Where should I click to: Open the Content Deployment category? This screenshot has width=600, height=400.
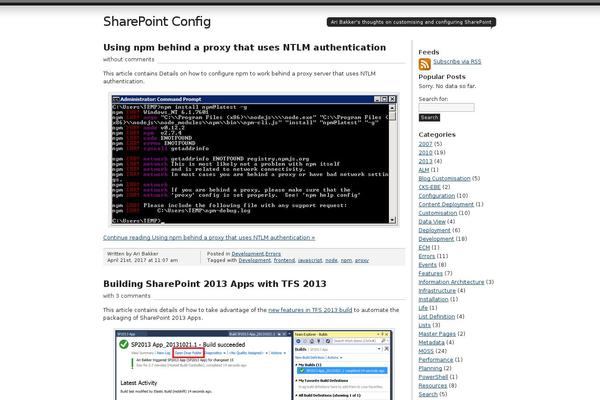click(x=446, y=204)
